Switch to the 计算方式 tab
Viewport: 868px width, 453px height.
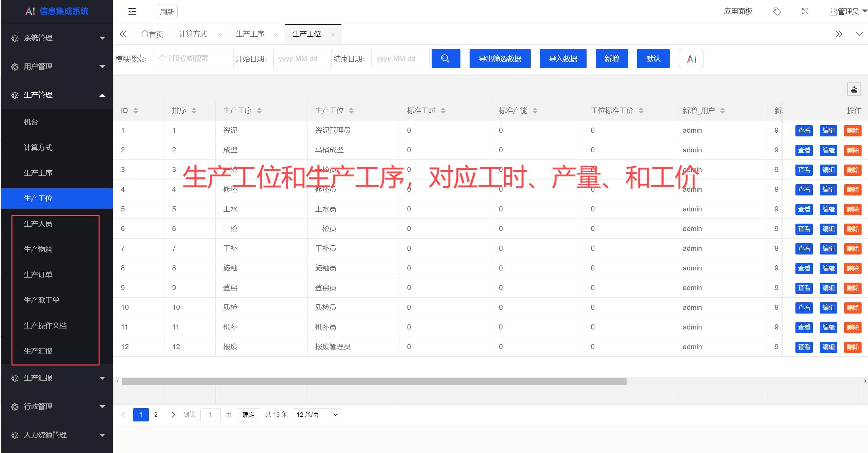[194, 34]
